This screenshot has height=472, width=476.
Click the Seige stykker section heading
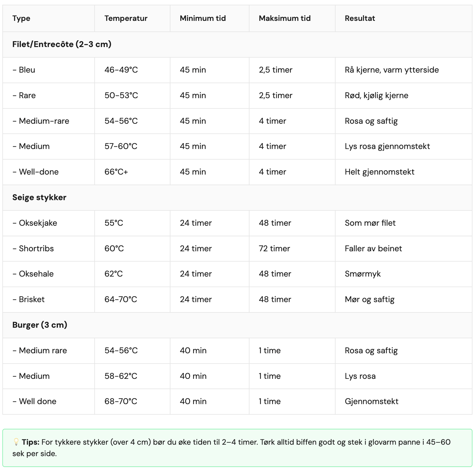click(39, 197)
